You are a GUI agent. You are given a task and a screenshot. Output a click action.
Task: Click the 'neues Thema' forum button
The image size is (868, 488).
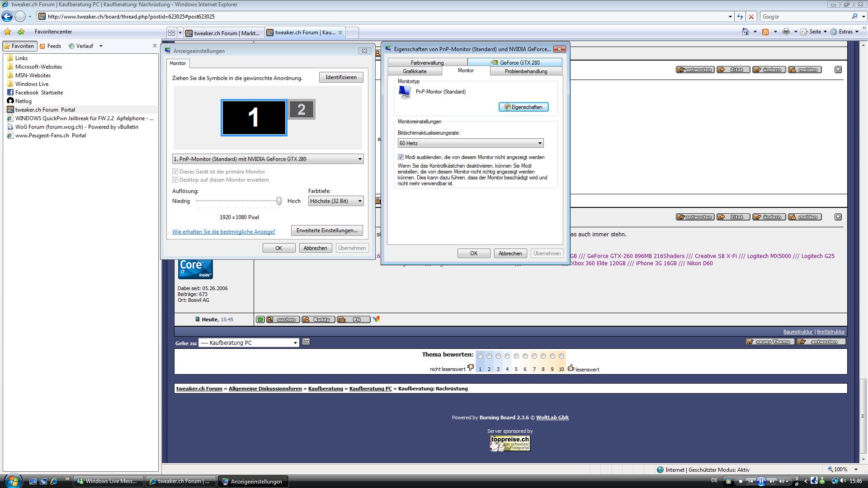tap(770, 342)
